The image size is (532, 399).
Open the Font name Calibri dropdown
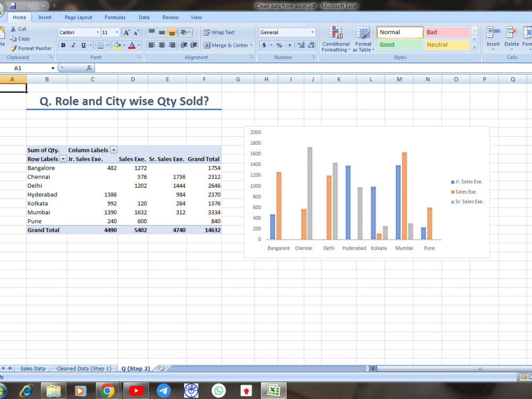pos(98,32)
